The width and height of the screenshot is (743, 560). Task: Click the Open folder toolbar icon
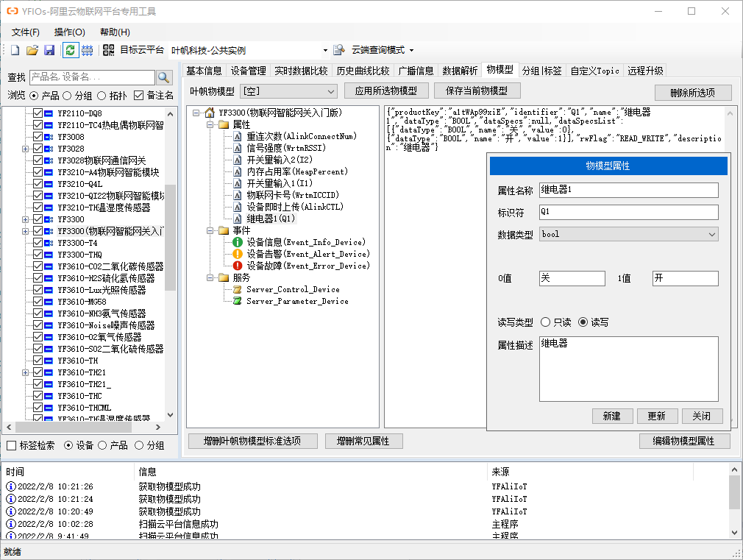[32, 50]
